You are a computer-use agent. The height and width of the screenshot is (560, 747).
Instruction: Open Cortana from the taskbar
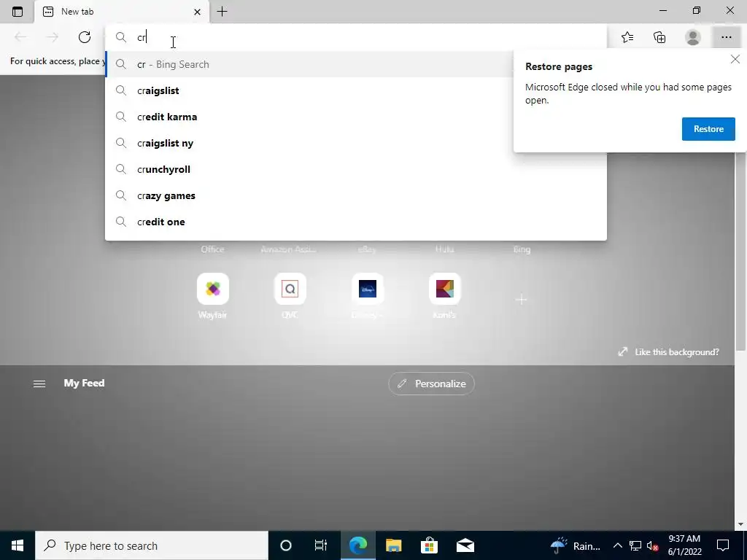click(x=286, y=545)
